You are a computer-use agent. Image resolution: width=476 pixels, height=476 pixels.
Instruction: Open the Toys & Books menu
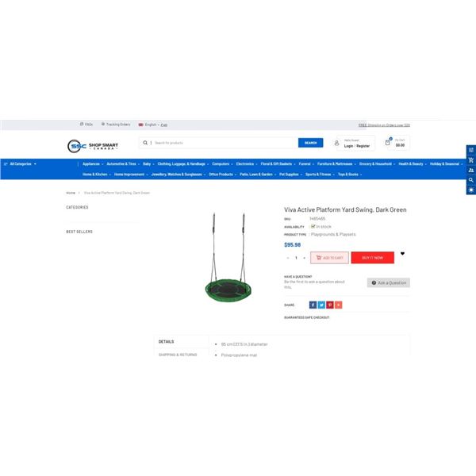(350, 175)
